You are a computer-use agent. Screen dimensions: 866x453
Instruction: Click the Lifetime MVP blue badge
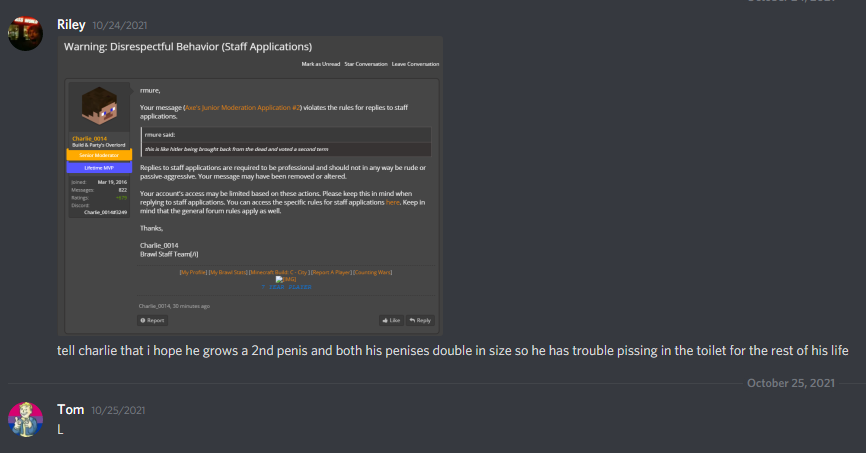coord(99,167)
